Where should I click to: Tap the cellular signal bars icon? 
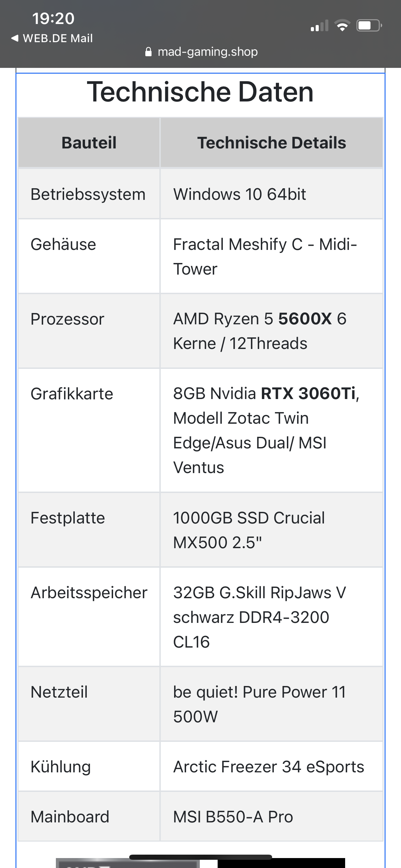pos(319,26)
